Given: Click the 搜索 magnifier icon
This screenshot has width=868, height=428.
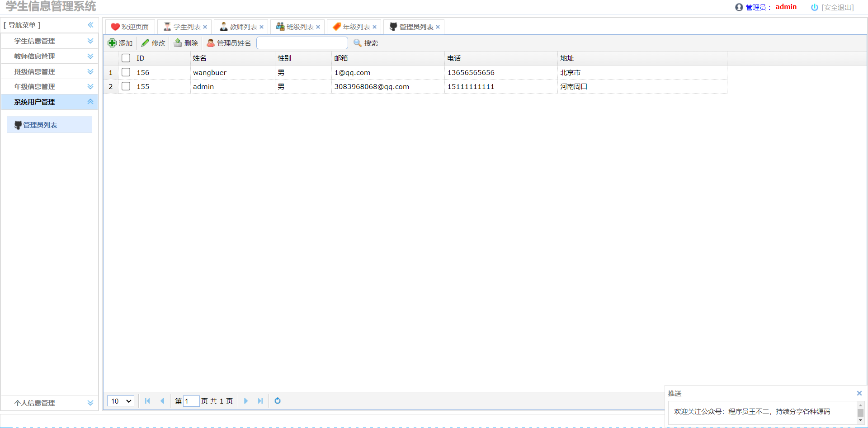Looking at the screenshot, I should pos(357,43).
